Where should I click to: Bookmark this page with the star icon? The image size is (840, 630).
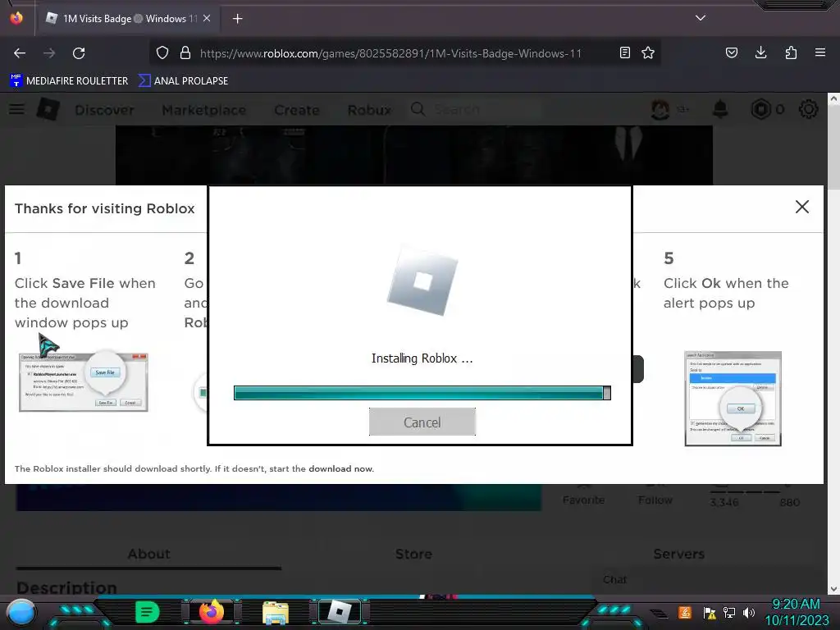(648, 52)
